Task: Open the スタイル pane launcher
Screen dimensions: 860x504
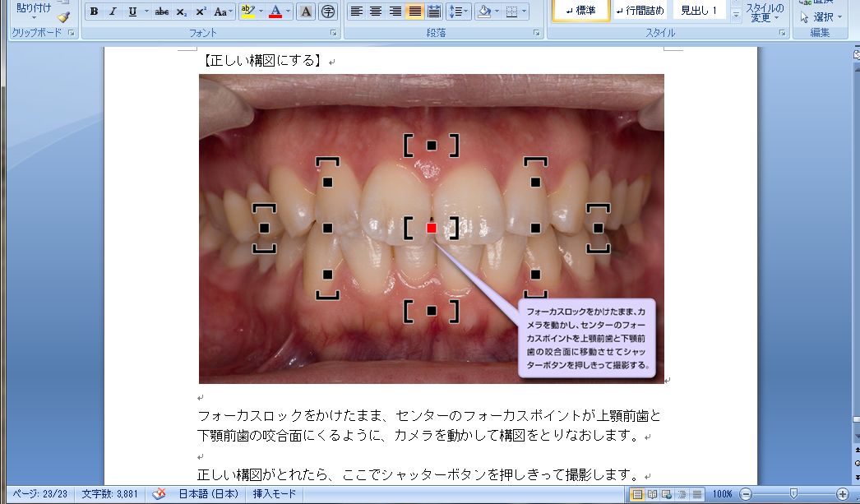Action: [782, 33]
